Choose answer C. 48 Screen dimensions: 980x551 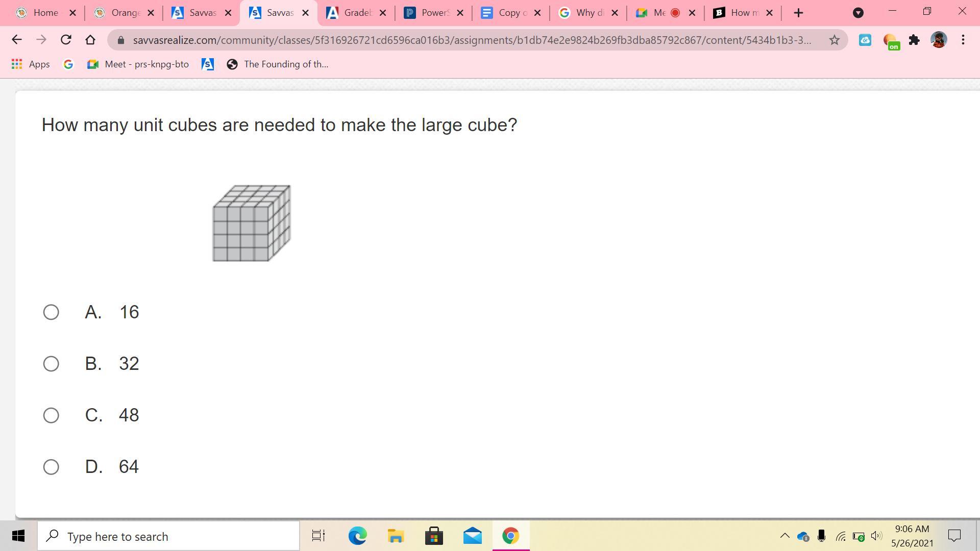coord(51,415)
